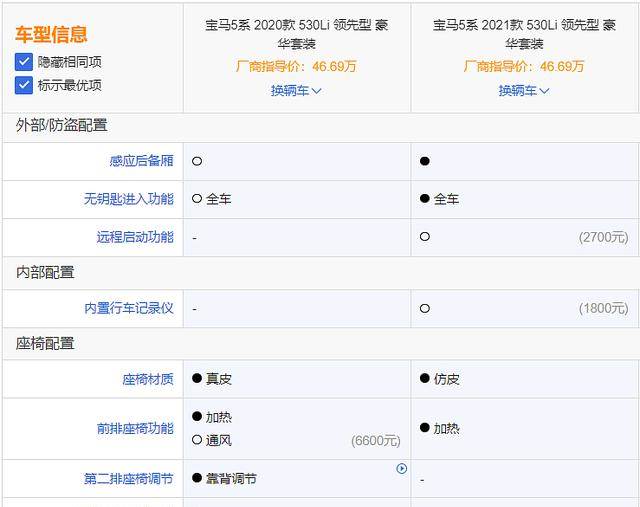This screenshot has width=640, height=507.
Task: Open the 前排座椅功能 link
Action: click(135, 429)
